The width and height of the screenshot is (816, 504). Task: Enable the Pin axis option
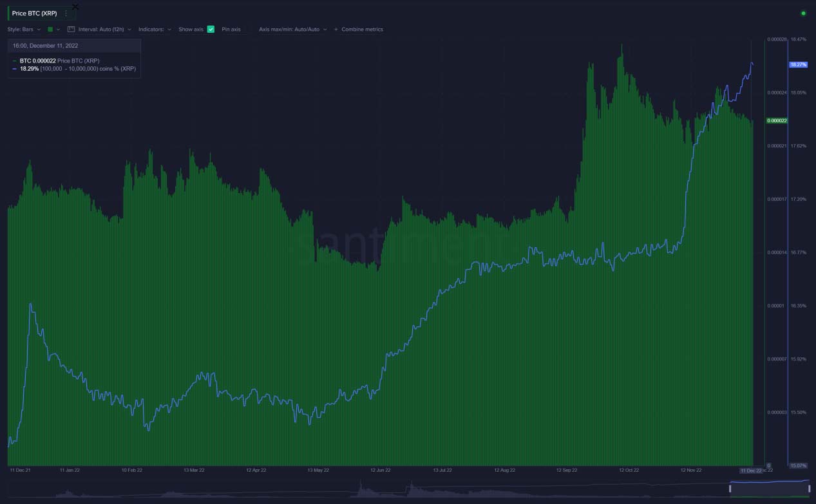point(231,30)
